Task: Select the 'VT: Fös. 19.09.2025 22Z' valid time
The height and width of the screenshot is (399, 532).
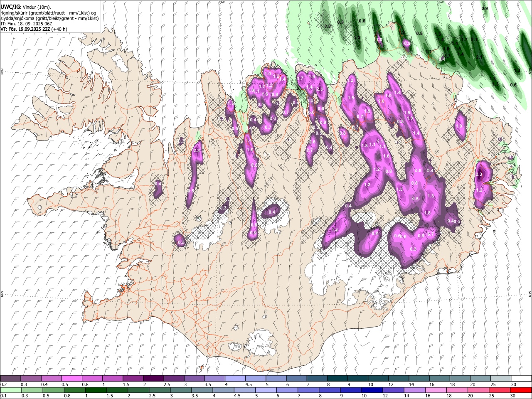Action: [x=25, y=29]
